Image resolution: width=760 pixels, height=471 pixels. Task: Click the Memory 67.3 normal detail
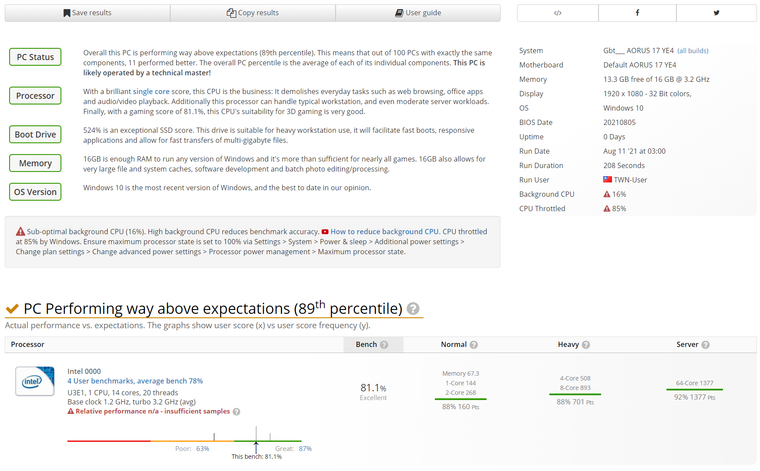[x=460, y=374]
